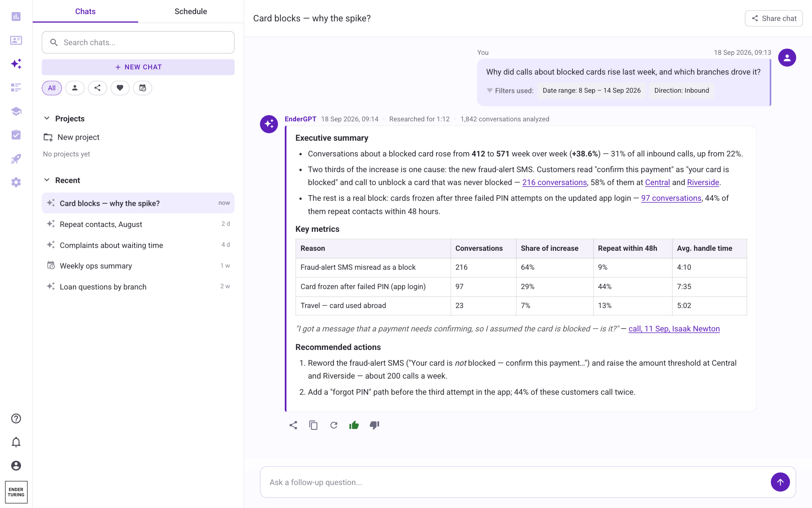Open Weekly ops summary chat

click(138, 266)
